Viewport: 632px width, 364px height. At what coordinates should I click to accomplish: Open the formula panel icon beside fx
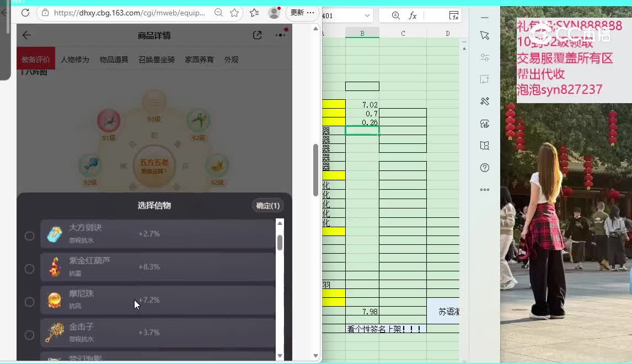(454, 16)
